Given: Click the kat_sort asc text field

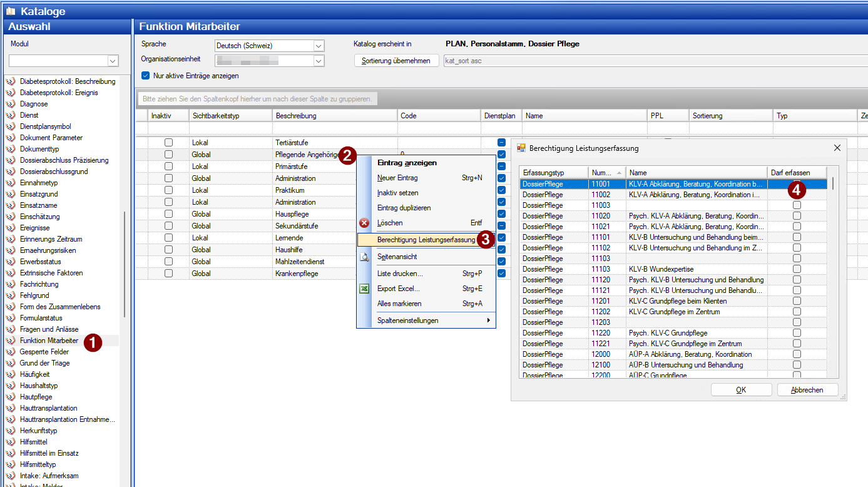Looking at the screenshot, I should click(651, 61).
